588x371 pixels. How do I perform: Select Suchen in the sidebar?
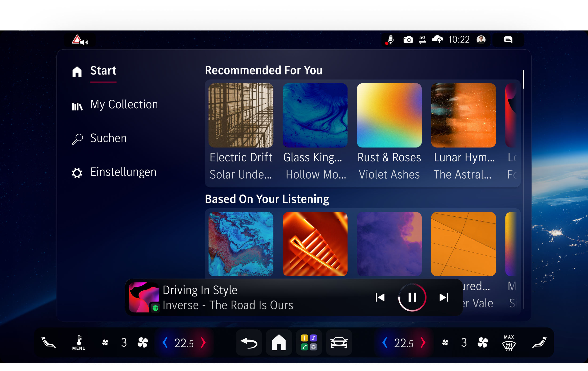[108, 138]
